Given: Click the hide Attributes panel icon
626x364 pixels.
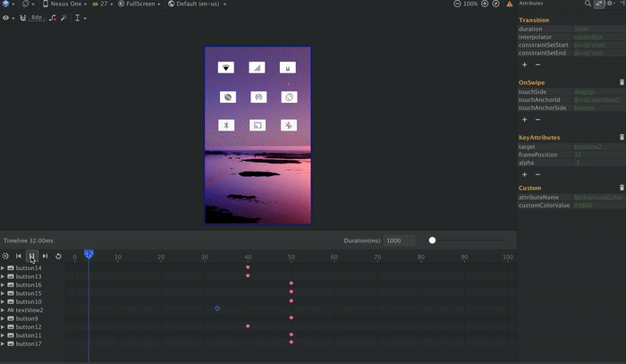Looking at the screenshot, I should pos(622,4).
